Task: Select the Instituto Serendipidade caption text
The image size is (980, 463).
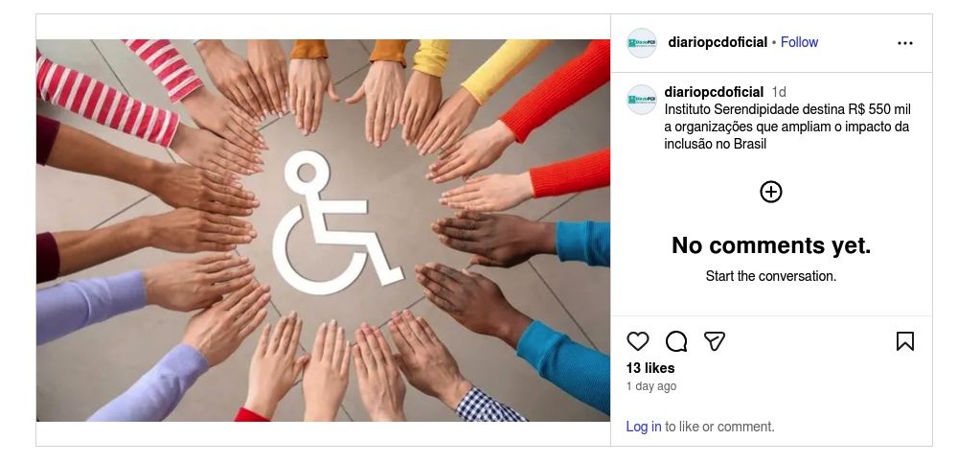Action: [787, 127]
